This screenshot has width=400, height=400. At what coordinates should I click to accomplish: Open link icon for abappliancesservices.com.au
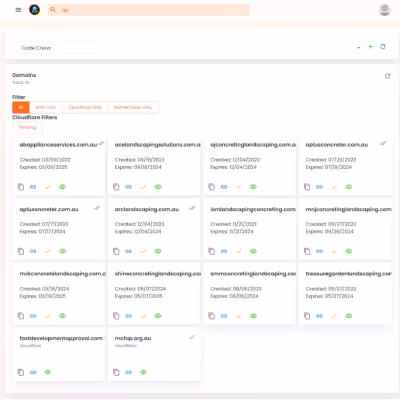click(x=33, y=187)
